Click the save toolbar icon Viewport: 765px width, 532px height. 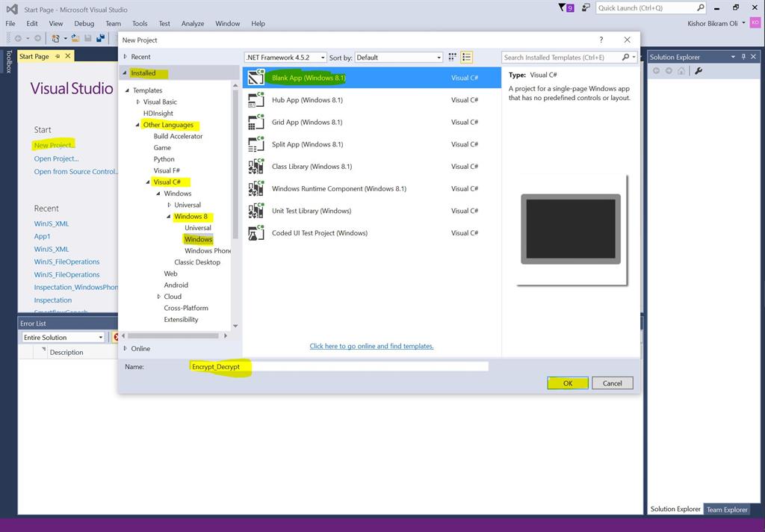(x=88, y=38)
